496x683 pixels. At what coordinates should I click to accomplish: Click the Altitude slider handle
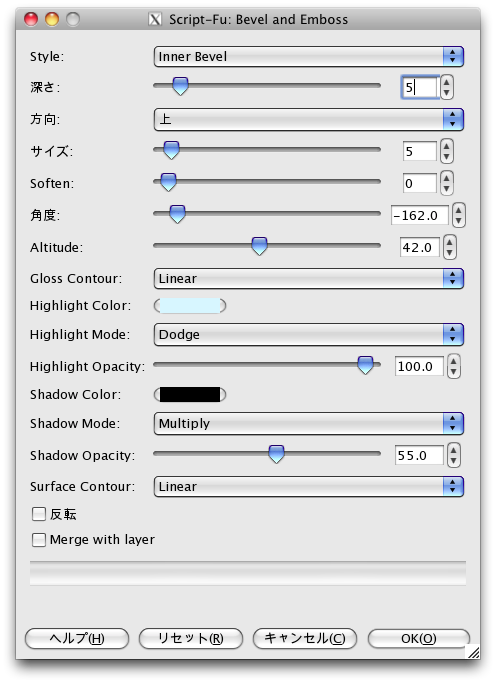[x=260, y=246]
